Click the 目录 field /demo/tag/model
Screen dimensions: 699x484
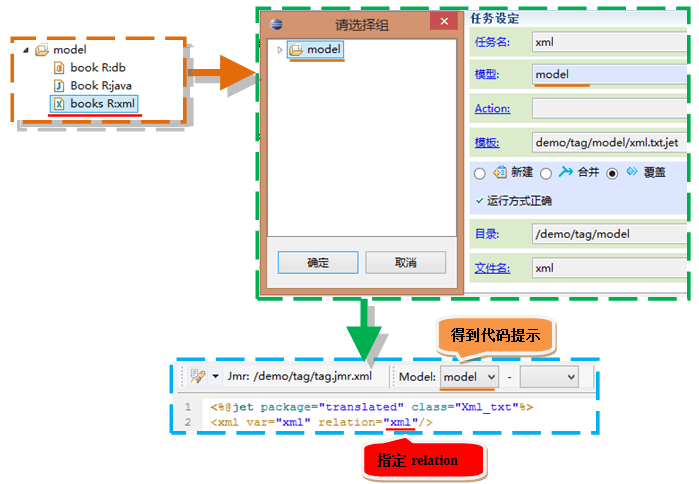(609, 234)
